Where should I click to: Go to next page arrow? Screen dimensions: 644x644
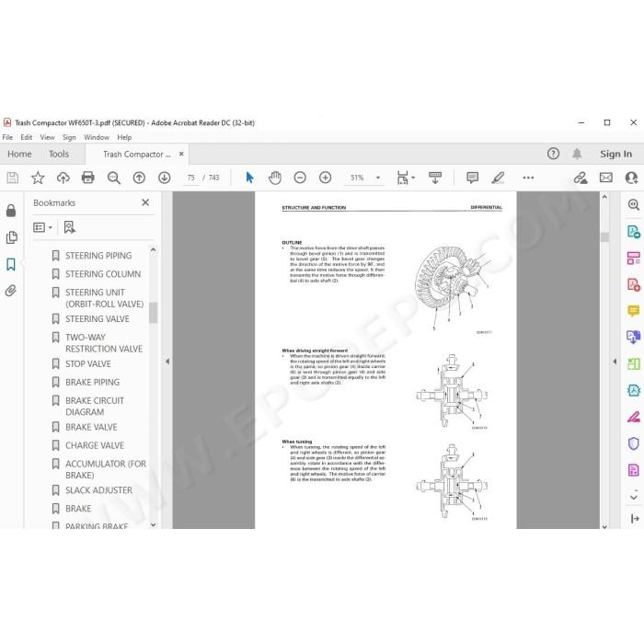click(x=165, y=178)
